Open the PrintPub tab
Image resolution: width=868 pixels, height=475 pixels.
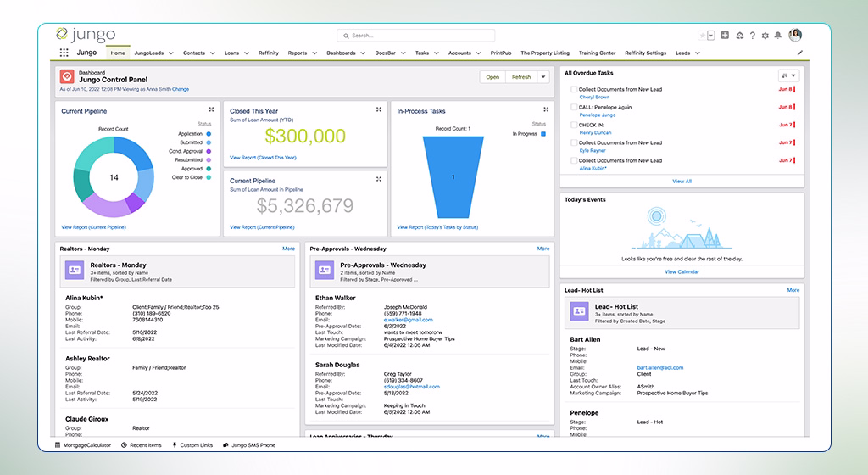[x=501, y=53]
